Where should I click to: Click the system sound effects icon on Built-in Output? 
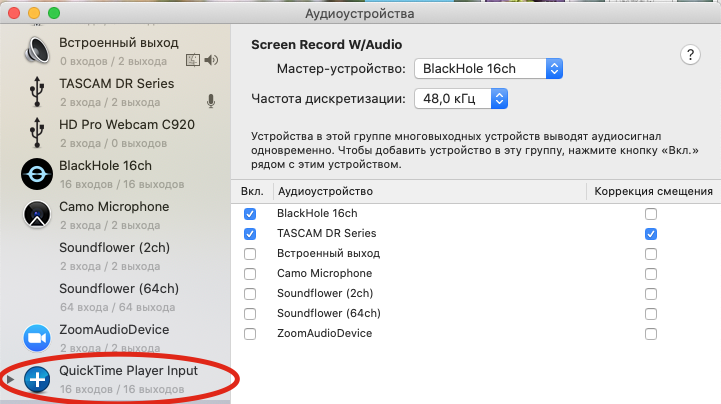193,60
